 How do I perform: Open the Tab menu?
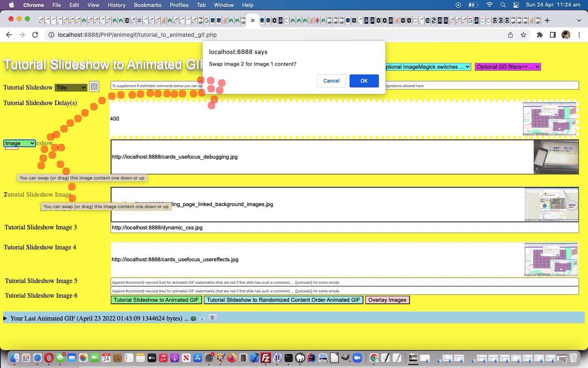click(x=201, y=5)
